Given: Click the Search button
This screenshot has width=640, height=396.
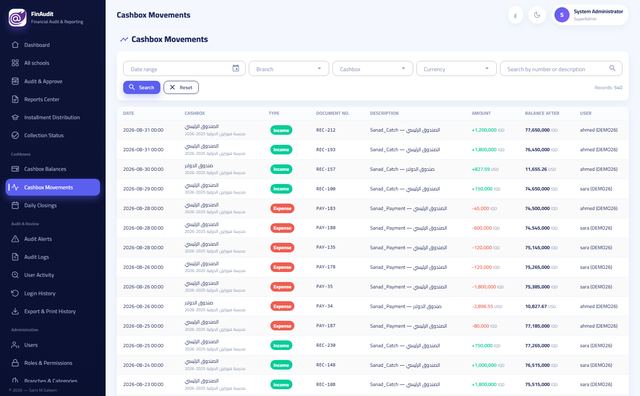Looking at the screenshot, I should point(142,87).
